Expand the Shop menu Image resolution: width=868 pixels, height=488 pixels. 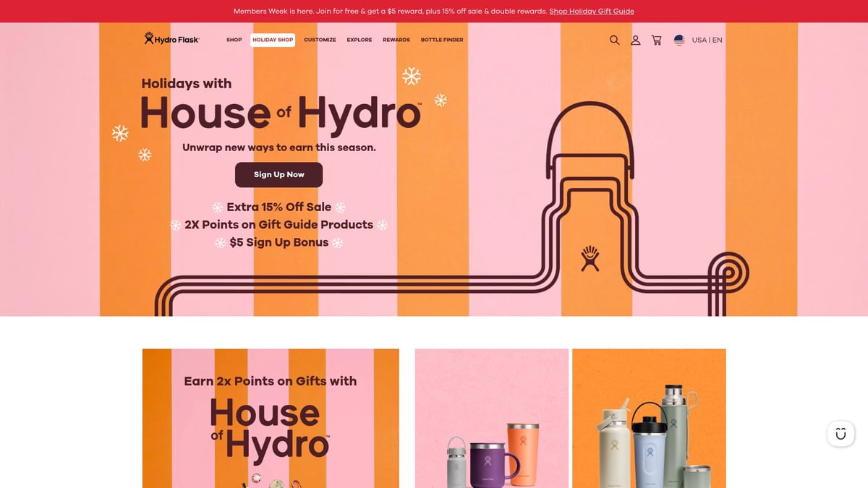click(234, 40)
